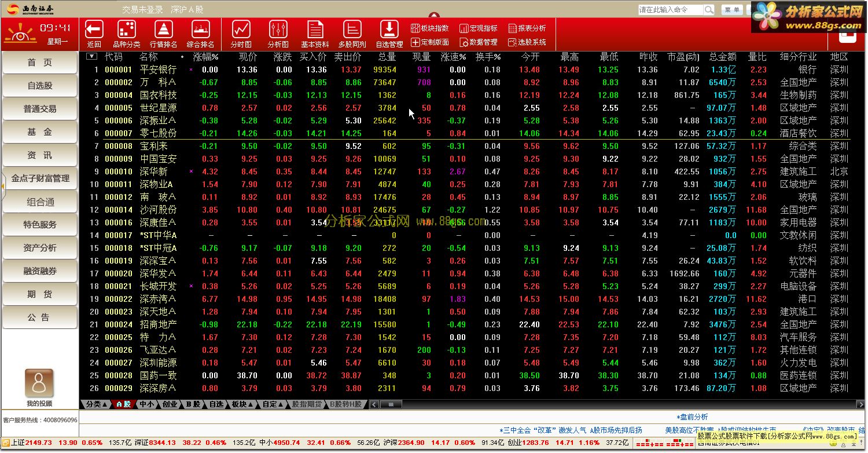Open the 菜单 menu button
This screenshot has height=453, width=868.
(x=732, y=10)
